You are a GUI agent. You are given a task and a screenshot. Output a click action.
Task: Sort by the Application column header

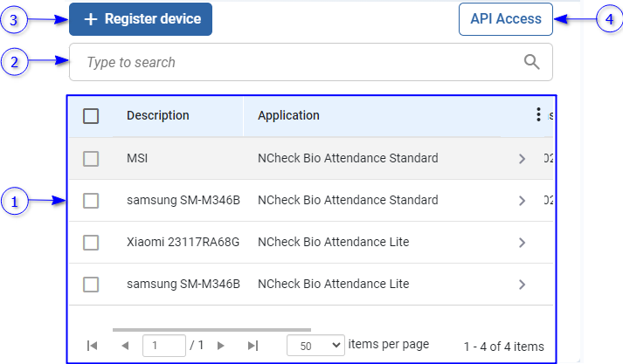click(x=288, y=116)
